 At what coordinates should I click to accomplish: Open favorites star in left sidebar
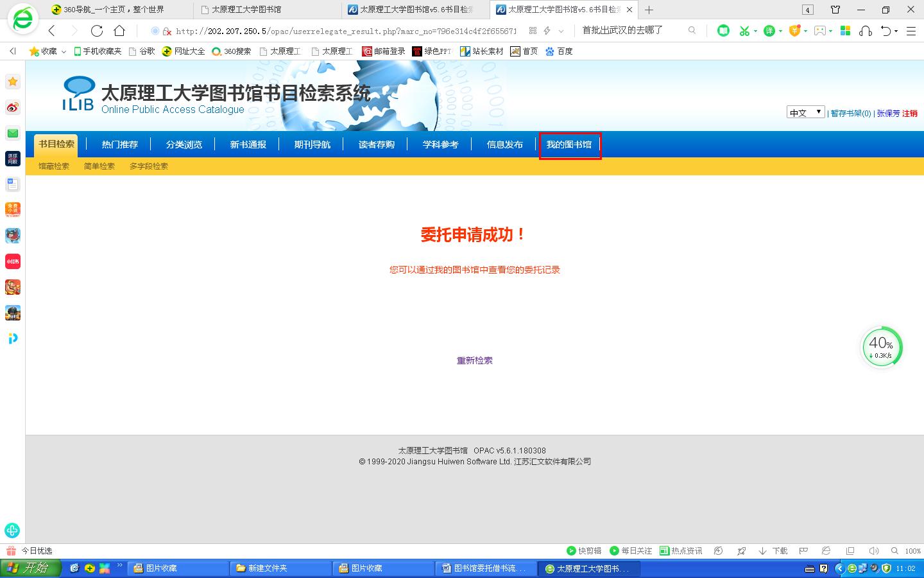point(13,82)
